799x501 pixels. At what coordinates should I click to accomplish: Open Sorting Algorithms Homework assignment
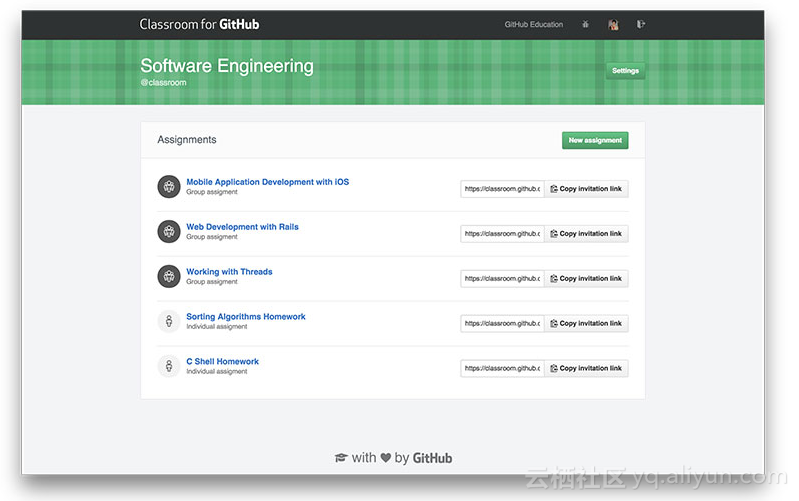246,317
